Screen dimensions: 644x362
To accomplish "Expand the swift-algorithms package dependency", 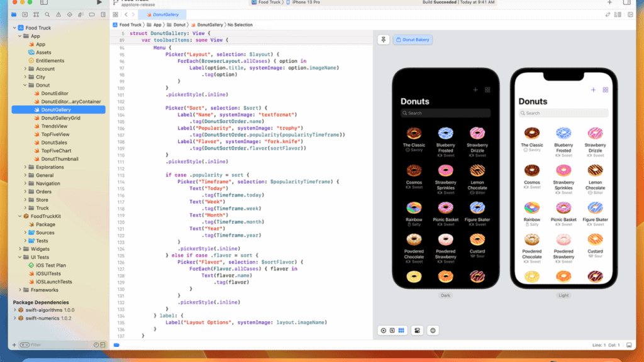I will 15,310.
